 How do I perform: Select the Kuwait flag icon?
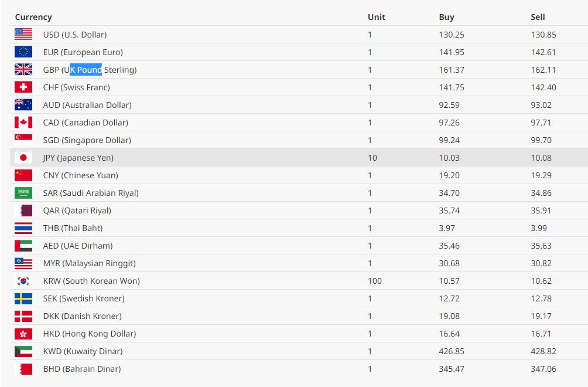click(x=23, y=351)
